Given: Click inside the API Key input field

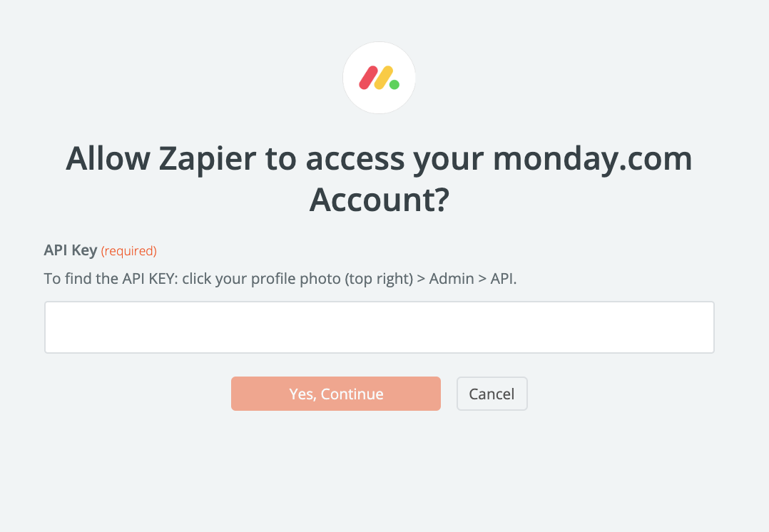Looking at the screenshot, I should click(x=380, y=327).
